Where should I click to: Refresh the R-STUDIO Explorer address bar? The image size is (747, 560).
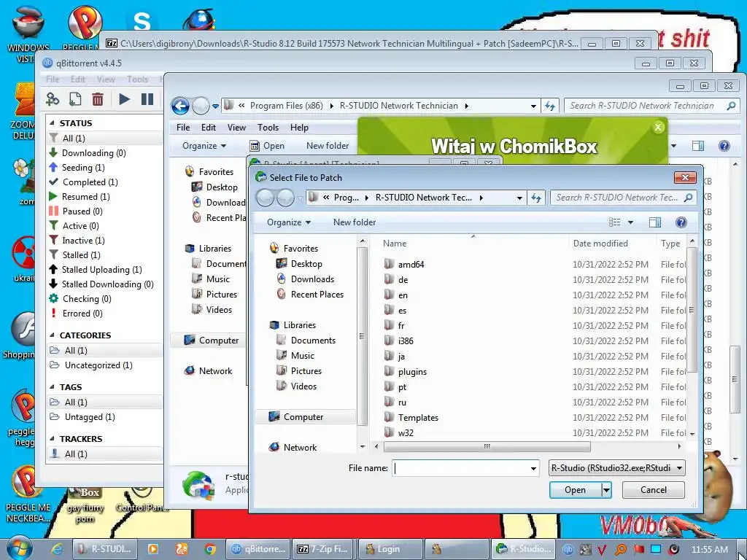tap(550, 106)
